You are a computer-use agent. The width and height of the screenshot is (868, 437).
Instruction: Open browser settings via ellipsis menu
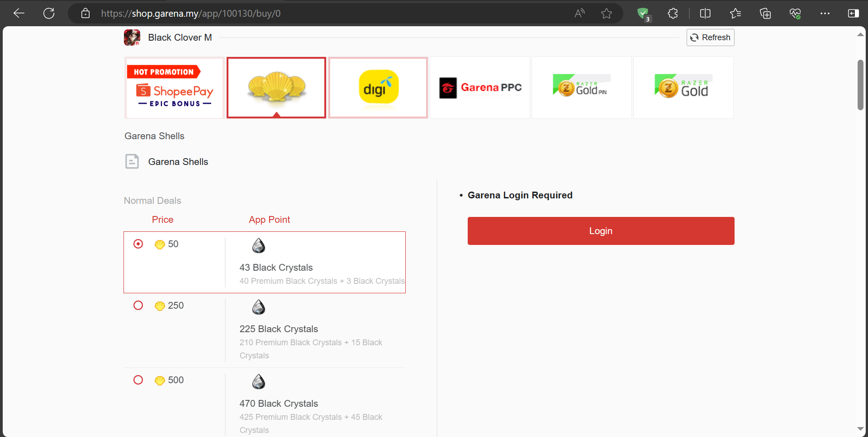click(x=825, y=13)
